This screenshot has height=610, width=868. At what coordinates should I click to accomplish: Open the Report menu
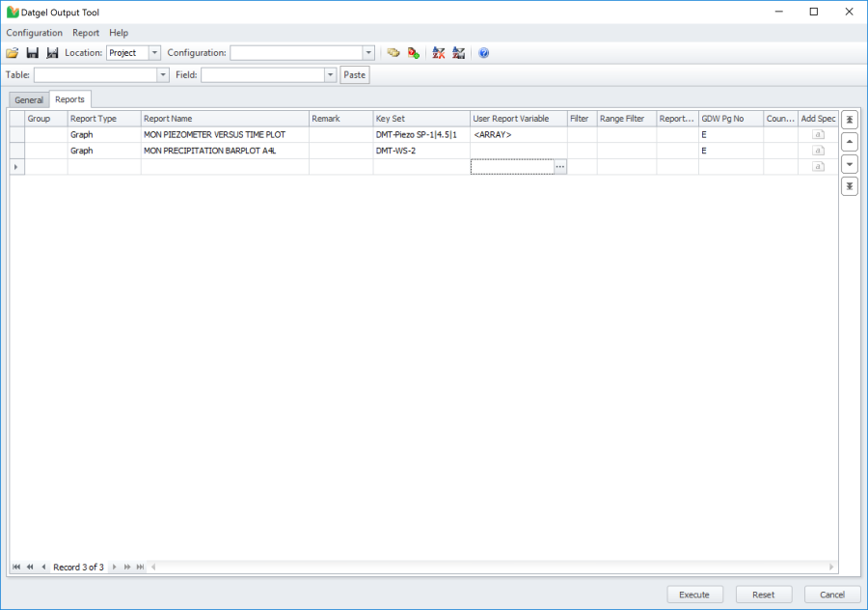tap(86, 33)
